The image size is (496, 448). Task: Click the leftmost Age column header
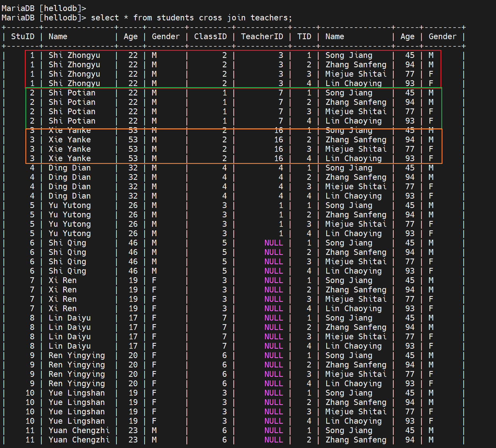[x=131, y=37]
